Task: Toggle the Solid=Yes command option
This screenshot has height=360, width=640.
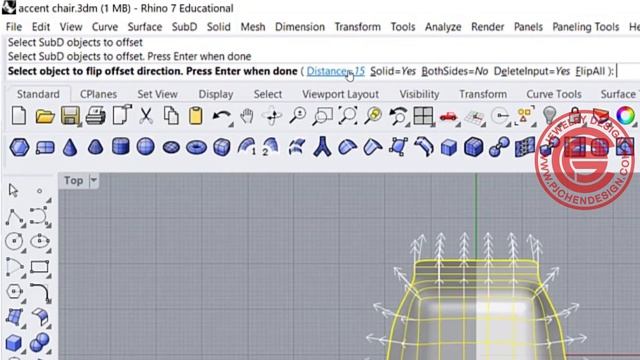Action: 393,71
